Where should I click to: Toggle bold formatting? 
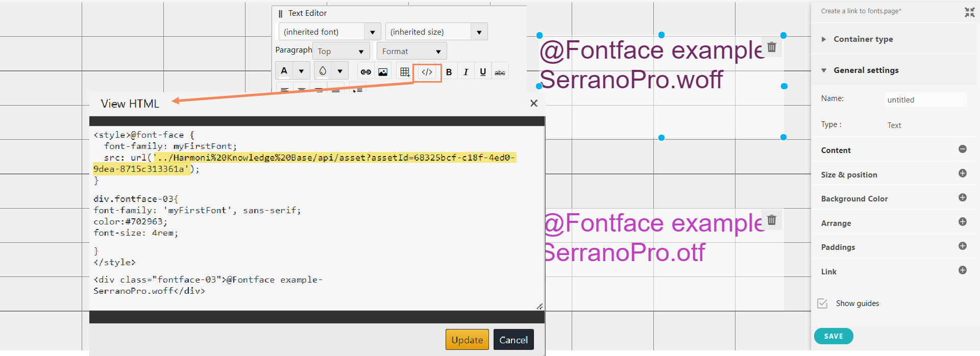(449, 72)
